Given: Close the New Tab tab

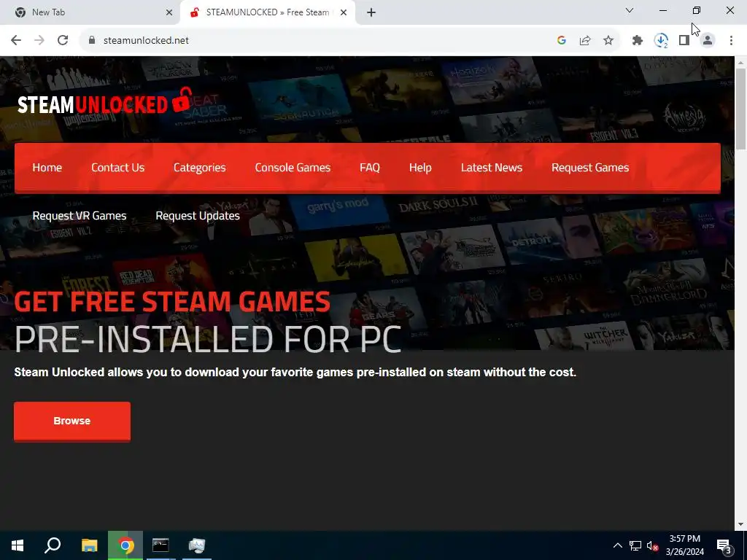Looking at the screenshot, I should [169, 12].
